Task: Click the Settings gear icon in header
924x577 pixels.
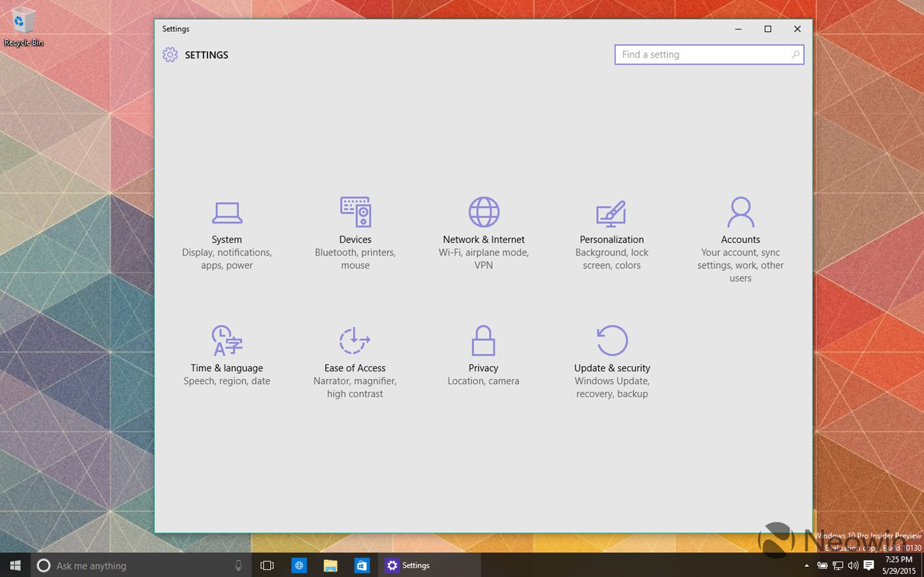Action: pyautogui.click(x=170, y=55)
